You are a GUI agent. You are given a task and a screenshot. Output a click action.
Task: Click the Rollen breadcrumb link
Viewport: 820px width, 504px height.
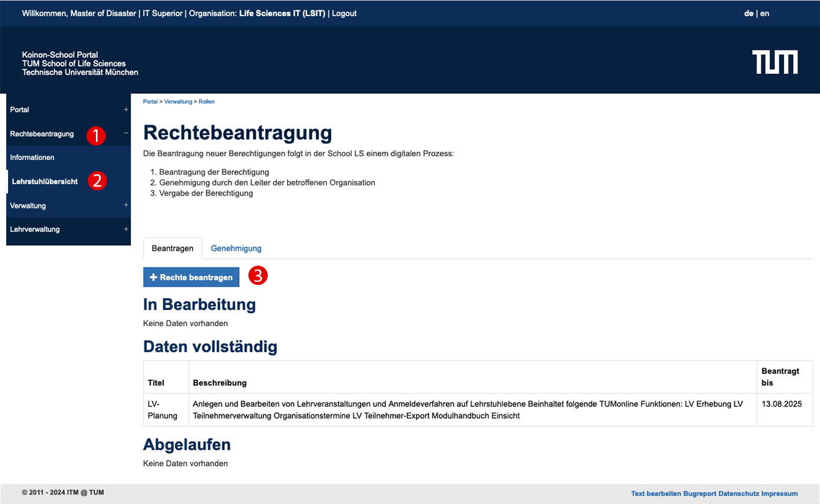point(207,101)
